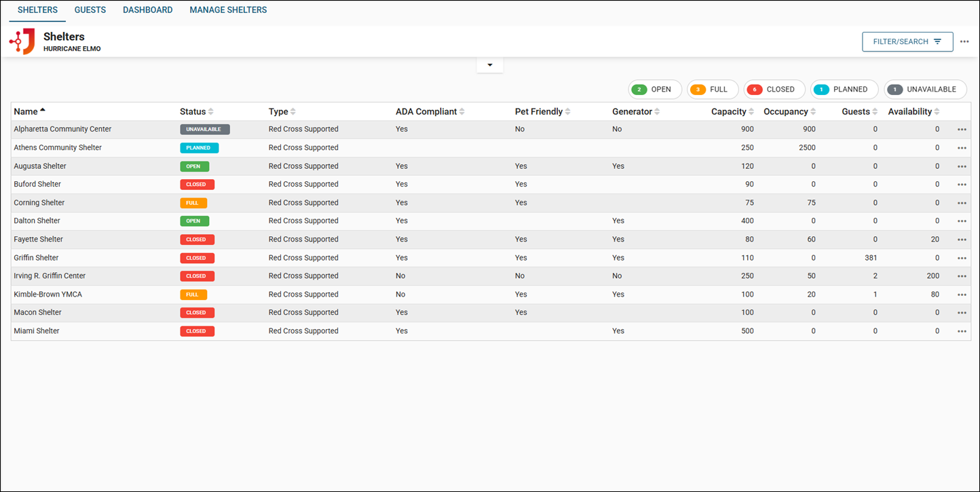Toggle the OPEN status filter chip

click(654, 90)
